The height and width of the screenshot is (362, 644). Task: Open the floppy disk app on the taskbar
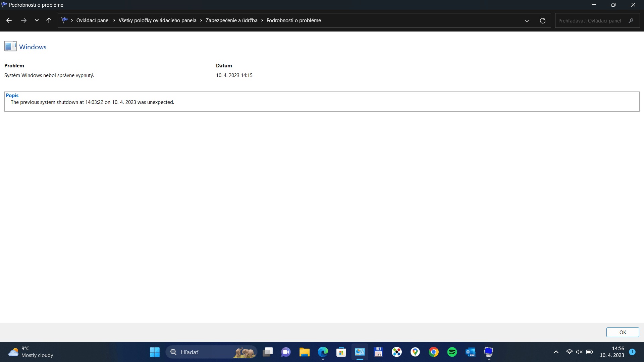point(378,352)
